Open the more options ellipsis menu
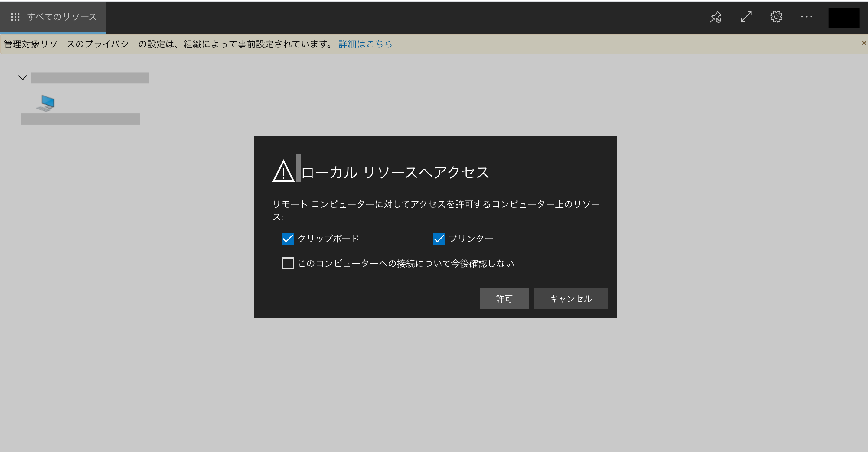The height and width of the screenshot is (452, 868). point(806,17)
